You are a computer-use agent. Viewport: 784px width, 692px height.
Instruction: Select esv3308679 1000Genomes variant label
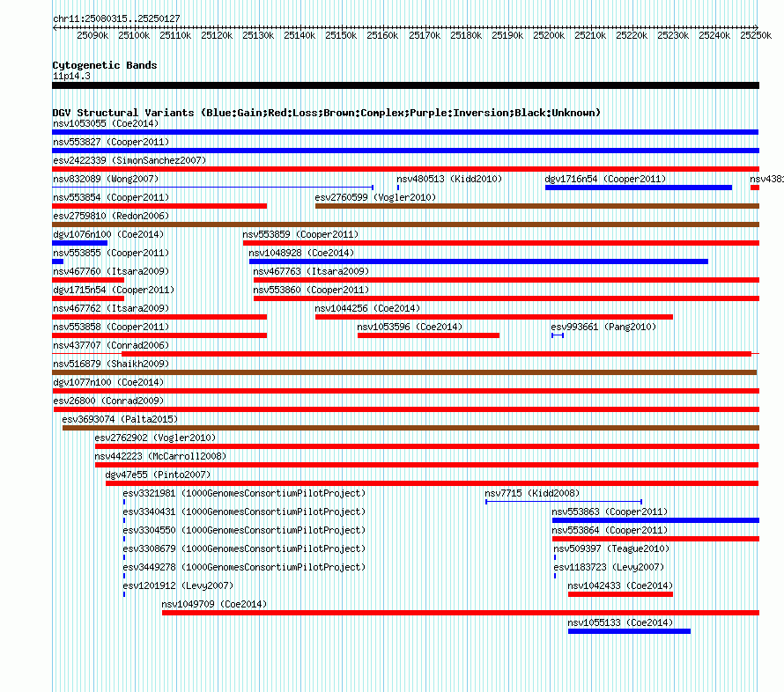point(244,548)
